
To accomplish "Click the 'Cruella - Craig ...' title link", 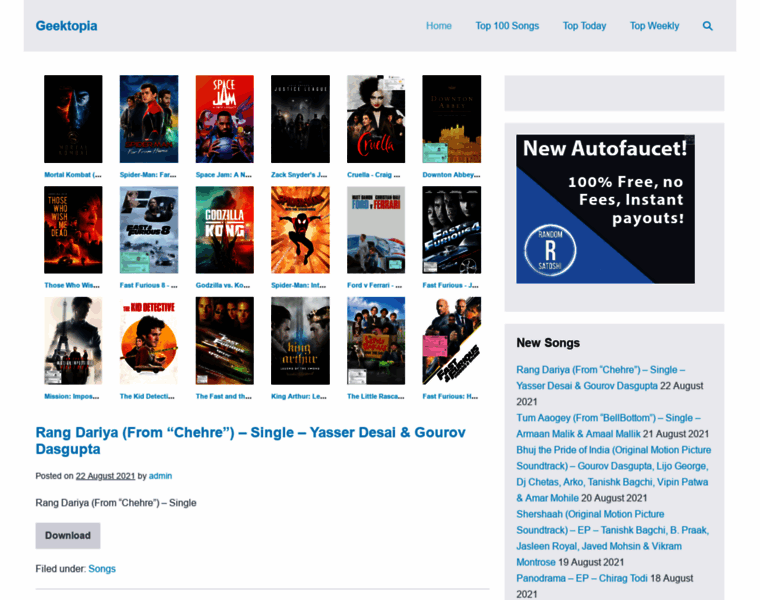I will 374,174.
